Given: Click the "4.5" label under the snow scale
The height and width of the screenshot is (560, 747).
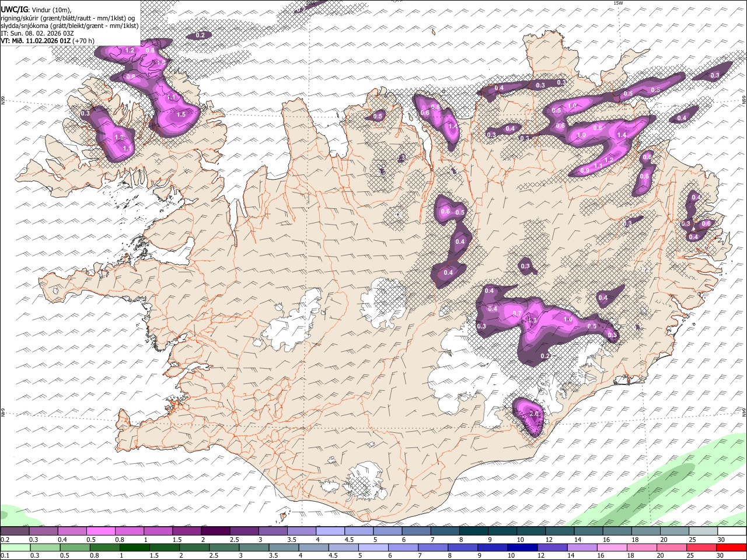Looking at the screenshot, I should point(349,540).
